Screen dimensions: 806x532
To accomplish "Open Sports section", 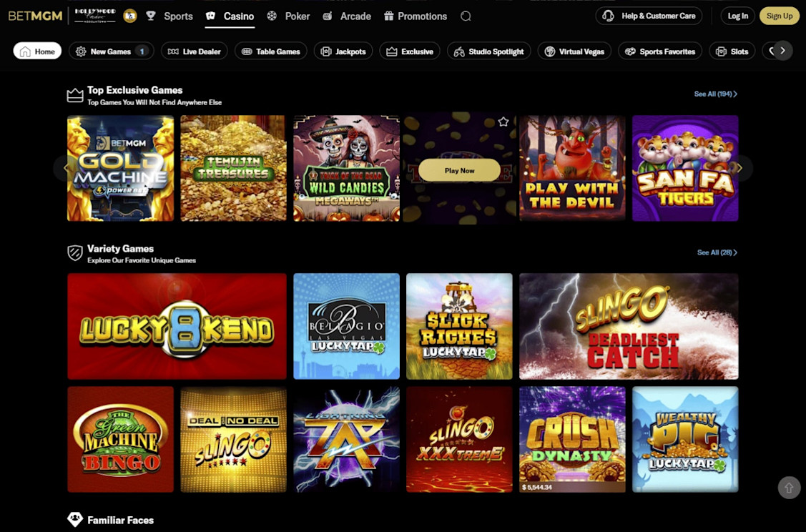I will [178, 16].
